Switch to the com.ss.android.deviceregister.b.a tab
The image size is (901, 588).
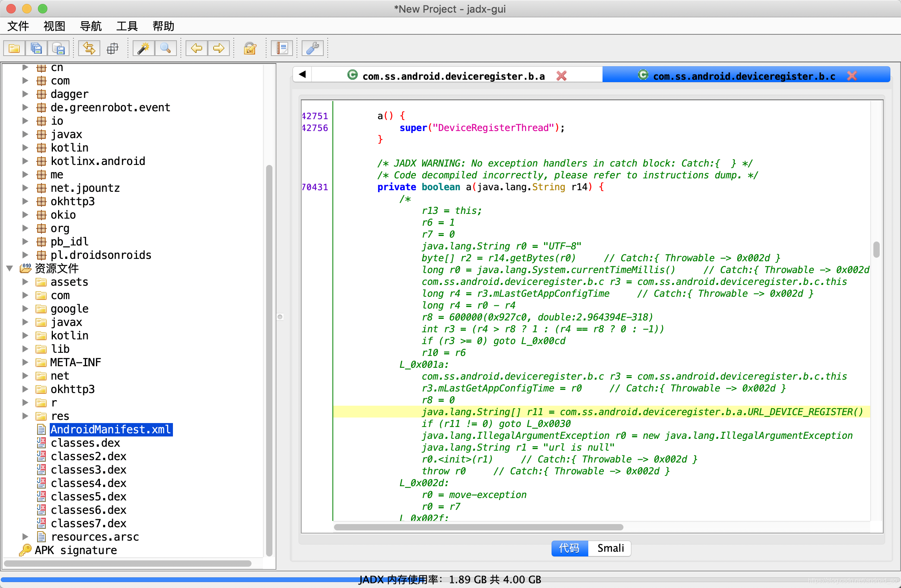click(453, 76)
